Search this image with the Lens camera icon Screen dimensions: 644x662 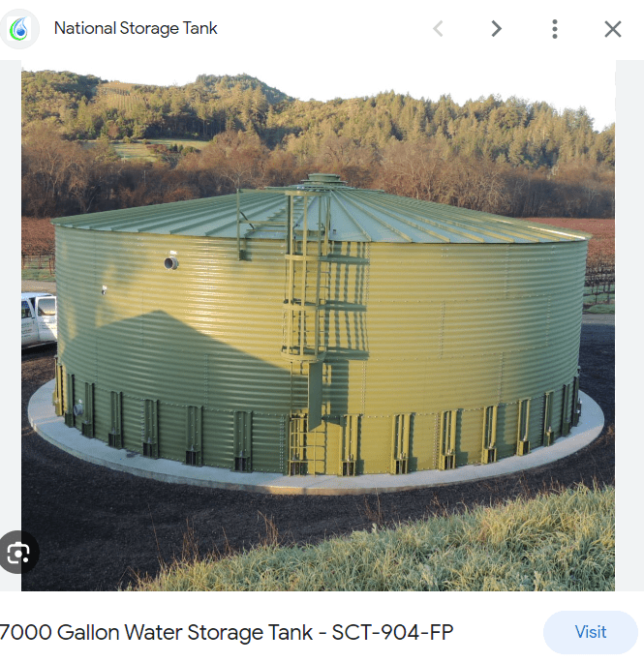[18, 553]
